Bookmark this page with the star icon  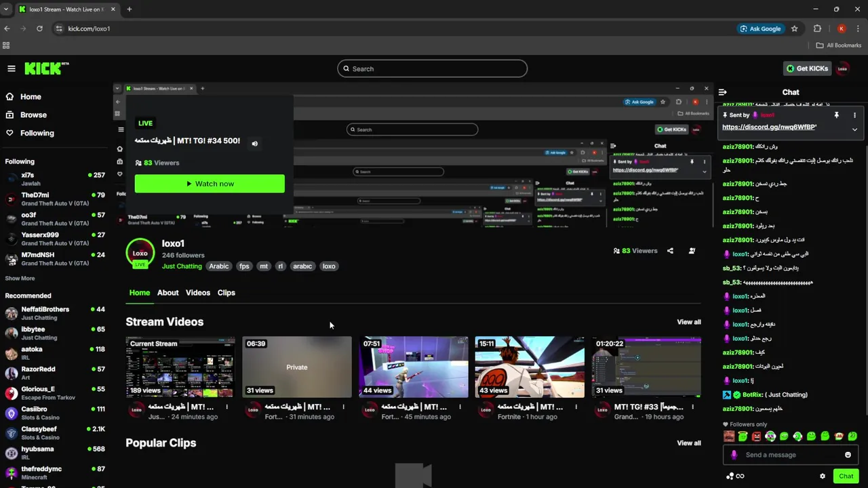click(x=795, y=28)
